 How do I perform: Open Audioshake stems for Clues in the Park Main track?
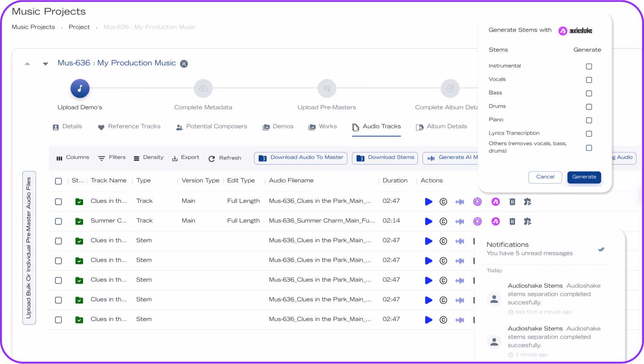click(496, 202)
